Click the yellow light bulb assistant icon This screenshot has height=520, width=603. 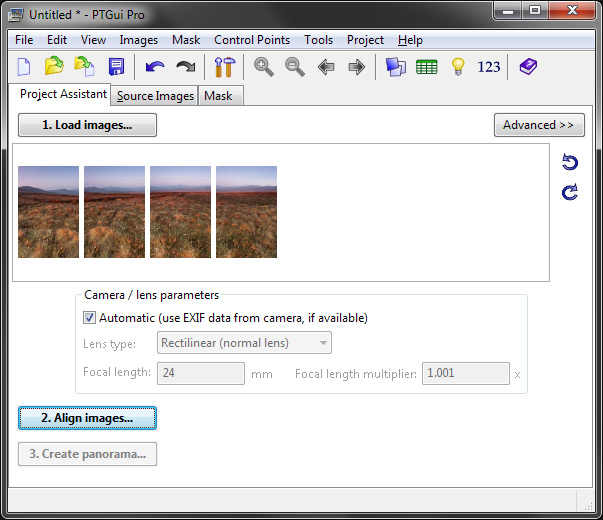click(458, 67)
